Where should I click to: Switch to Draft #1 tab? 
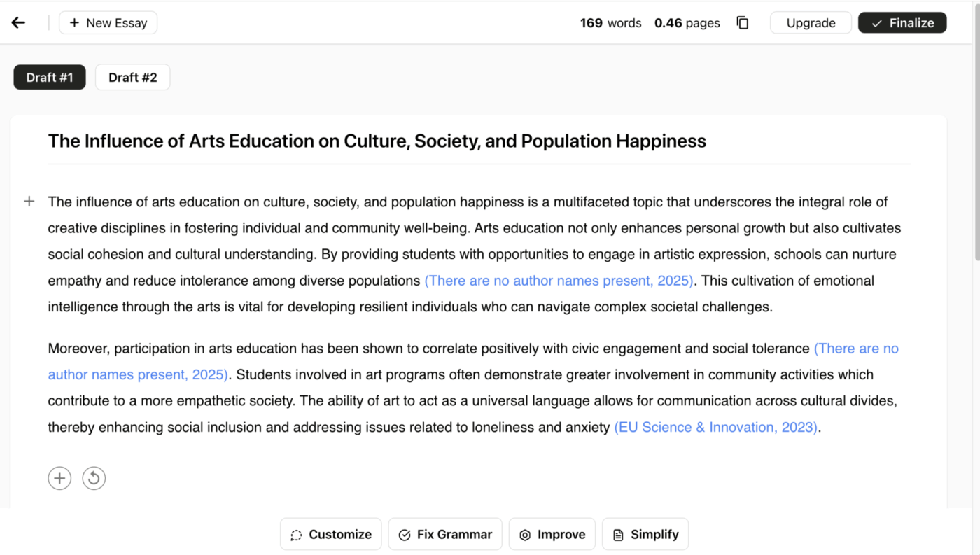tap(50, 78)
